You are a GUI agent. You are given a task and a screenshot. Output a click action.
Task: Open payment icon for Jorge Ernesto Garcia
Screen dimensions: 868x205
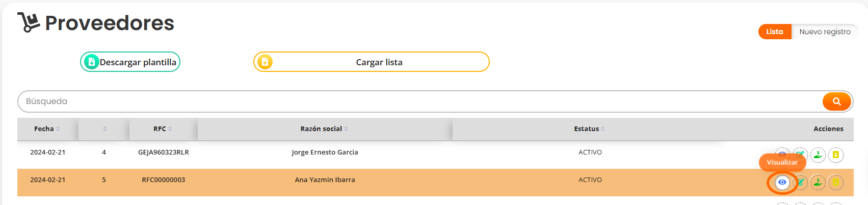(x=818, y=155)
